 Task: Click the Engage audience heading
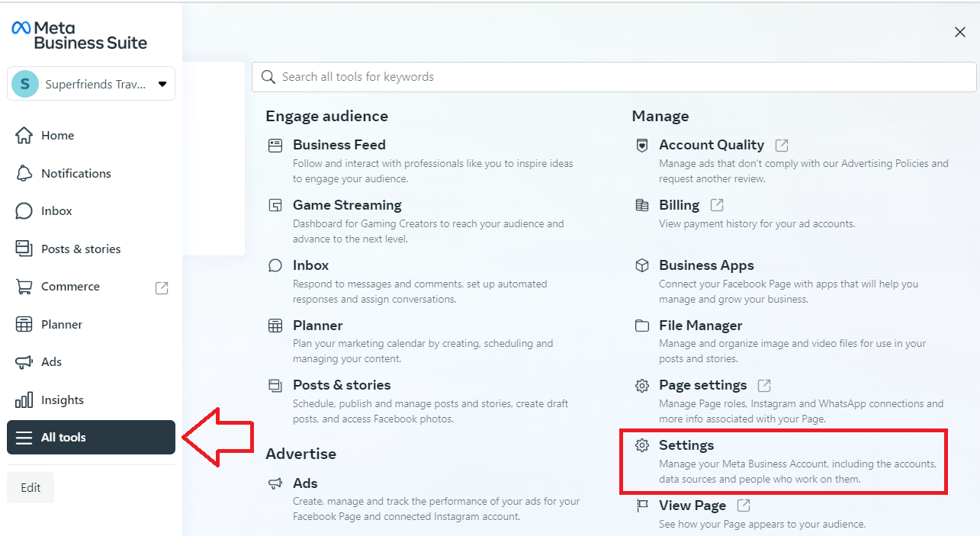click(326, 116)
